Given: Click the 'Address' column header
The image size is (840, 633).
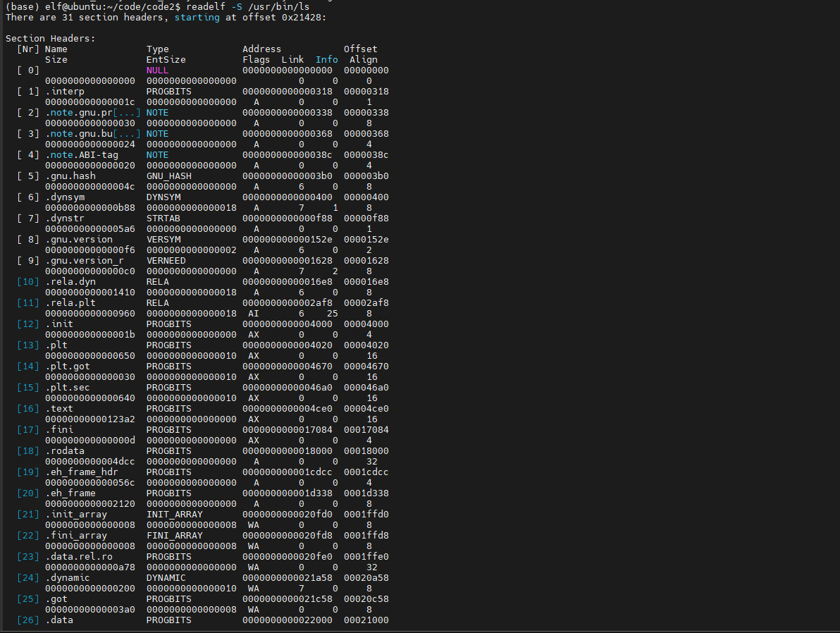Looking at the screenshot, I should (261, 49).
